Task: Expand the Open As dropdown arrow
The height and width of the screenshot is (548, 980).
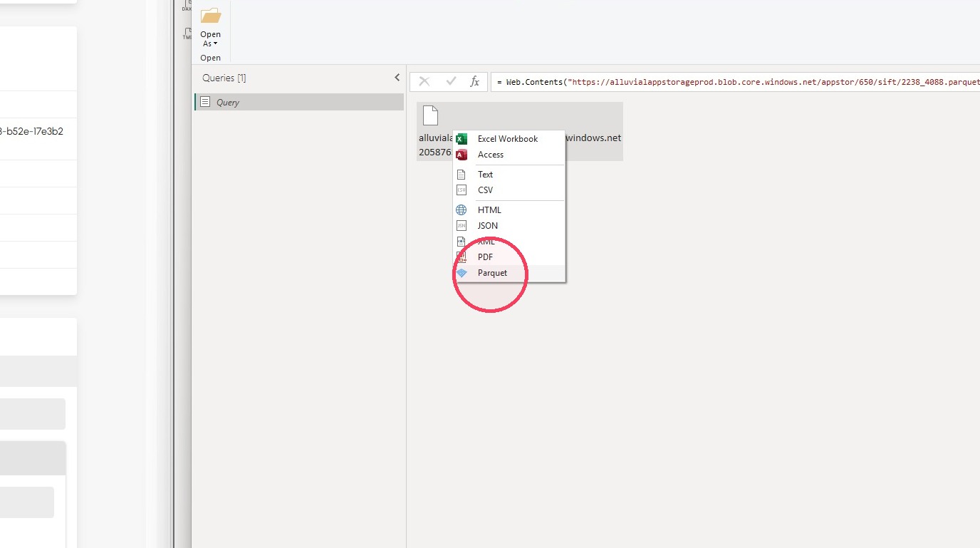Action: coord(216,44)
